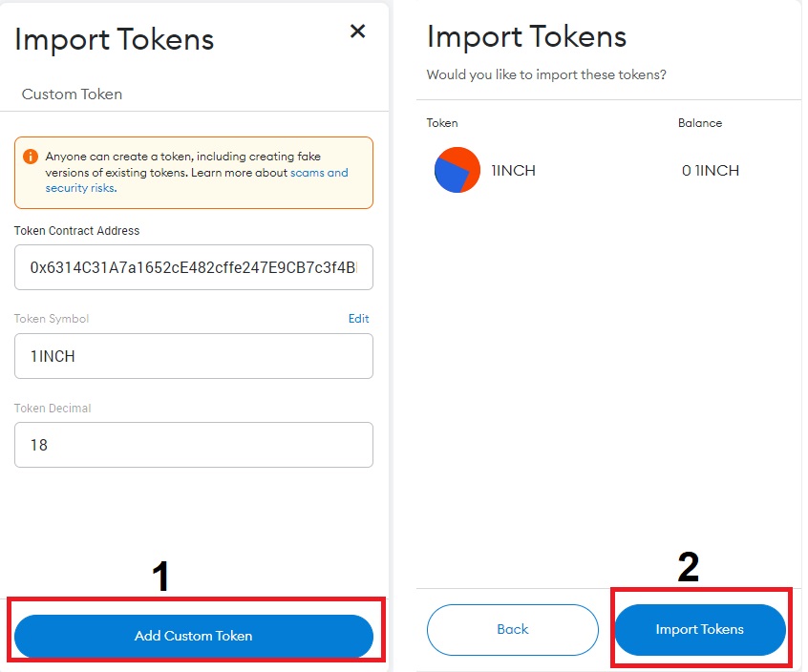Confirm with Import Tokens button

700,629
